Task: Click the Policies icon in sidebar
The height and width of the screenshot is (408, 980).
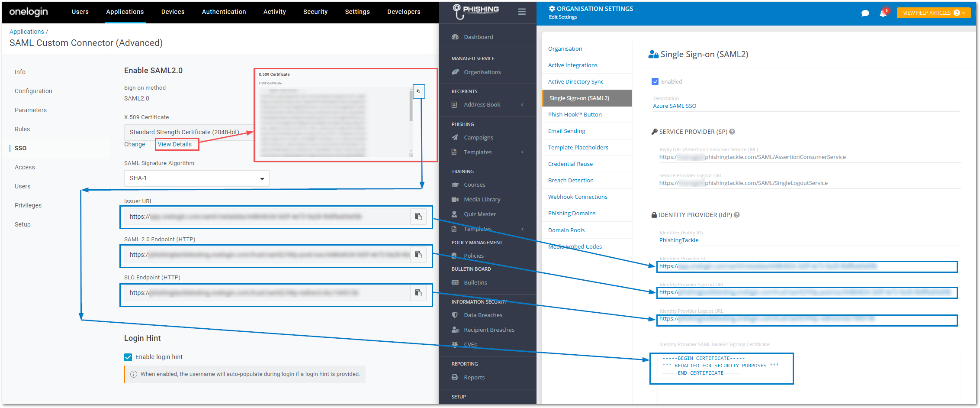Action: (454, 256)
